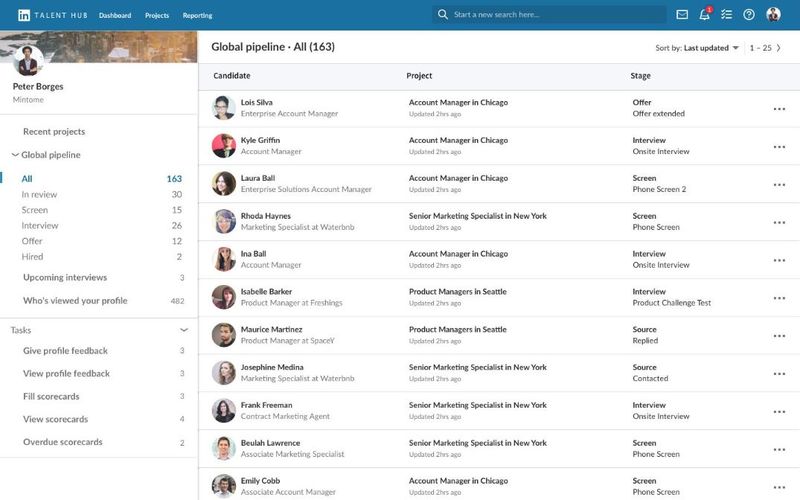Open the Reporting menu
The height and width of the screenshot is (500, 800).
197,15
